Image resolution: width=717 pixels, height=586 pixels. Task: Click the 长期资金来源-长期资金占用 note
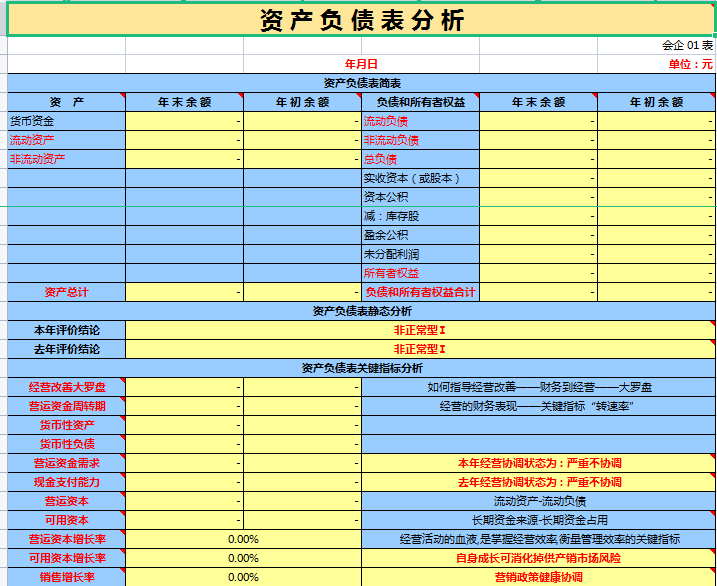coord(539,520)
